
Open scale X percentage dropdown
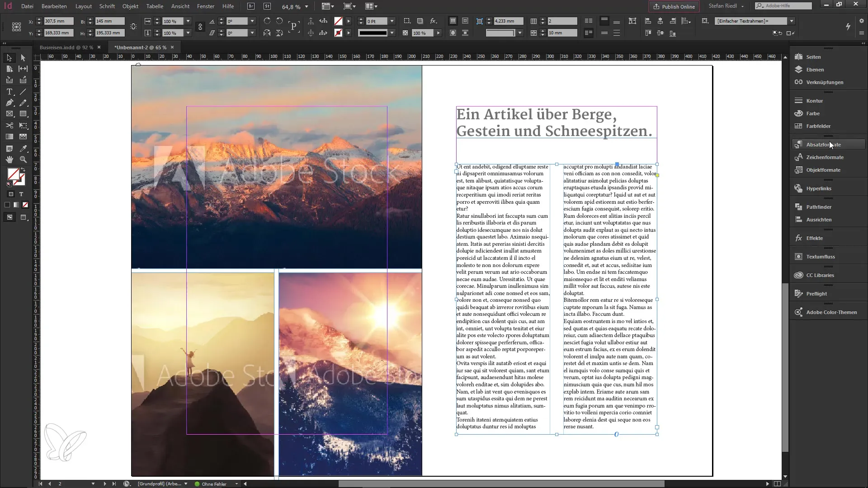coord(188,21)
